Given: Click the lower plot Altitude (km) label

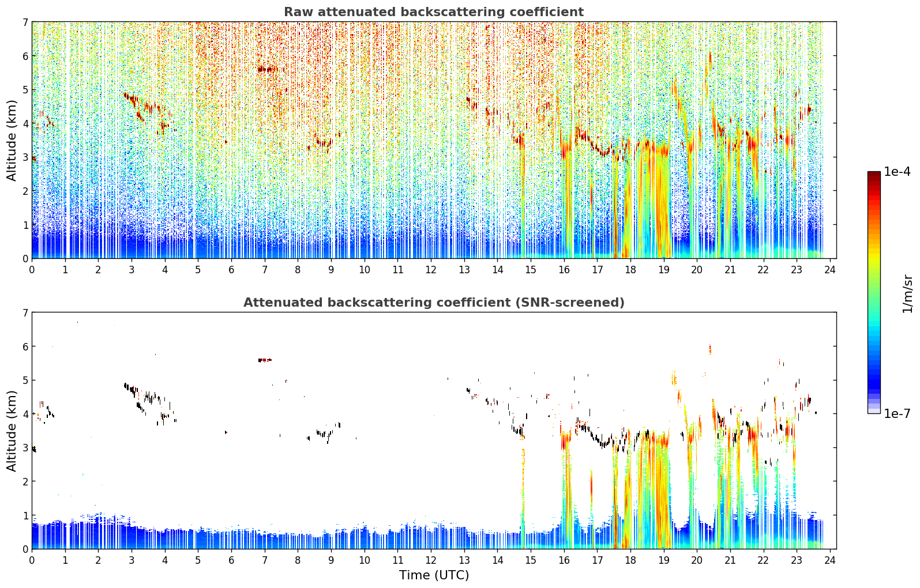Looking at the screenshot, I should pos(12,431).
